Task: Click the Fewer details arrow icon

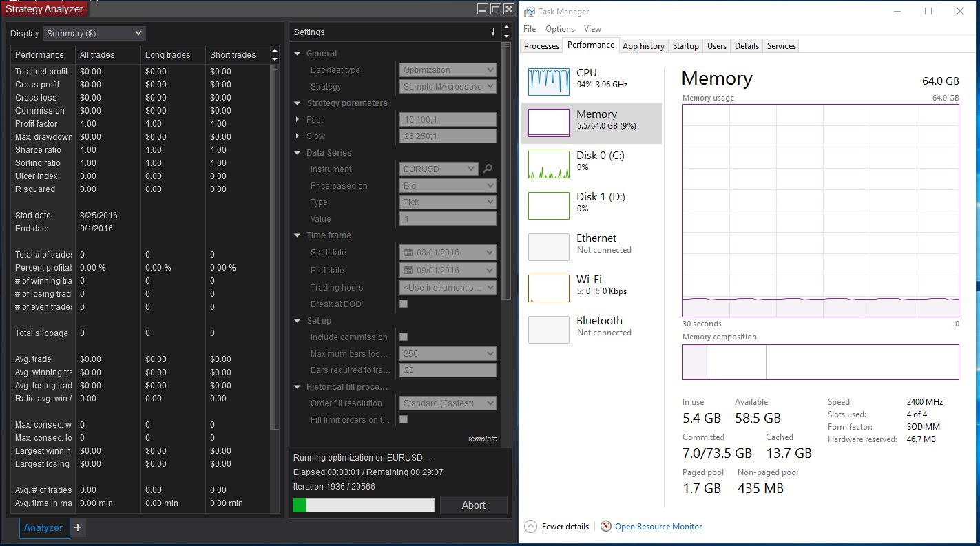Action: (x=530, y=527)
